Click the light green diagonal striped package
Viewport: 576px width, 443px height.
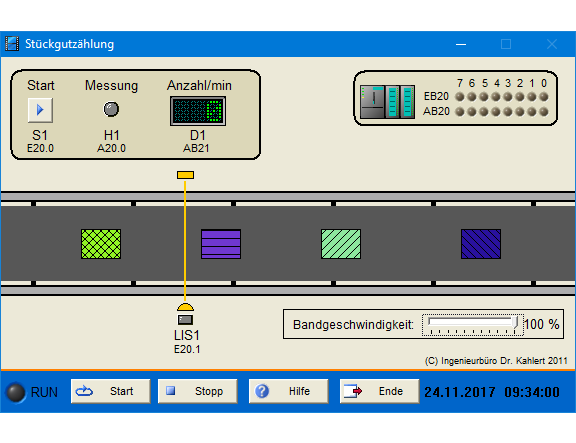click(341, 244)
